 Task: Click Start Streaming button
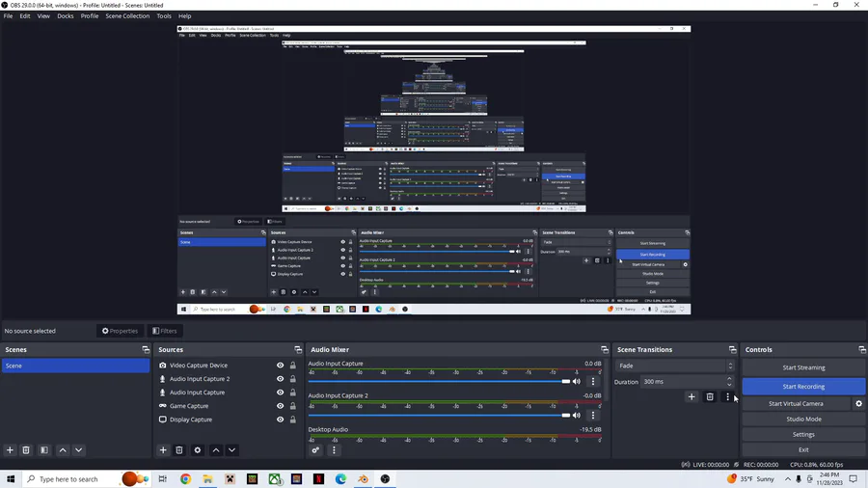(x=803, y=367)
